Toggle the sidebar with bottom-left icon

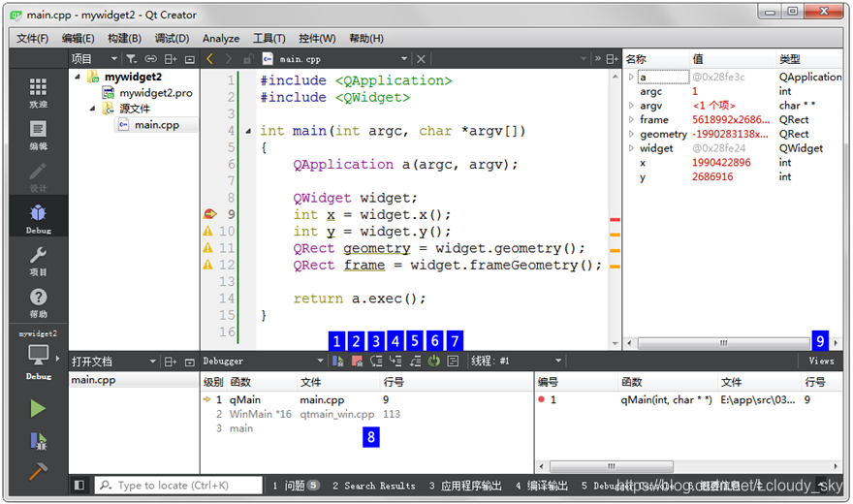(79, 485)
